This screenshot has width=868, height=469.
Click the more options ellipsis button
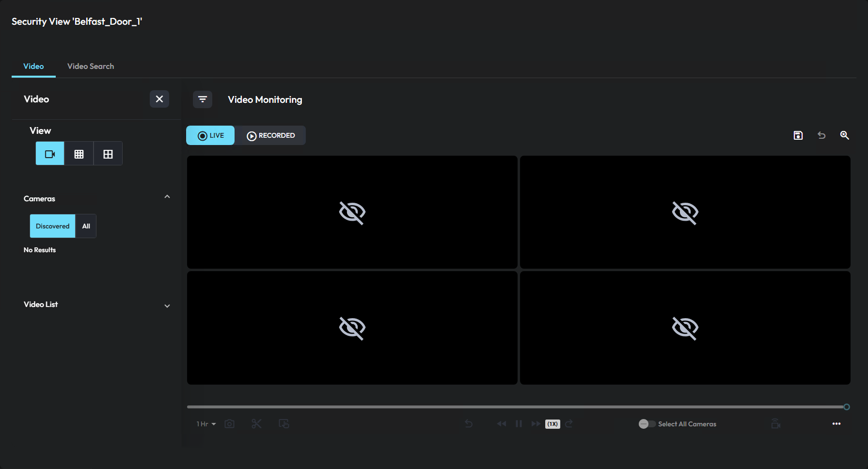click(837, 423)
